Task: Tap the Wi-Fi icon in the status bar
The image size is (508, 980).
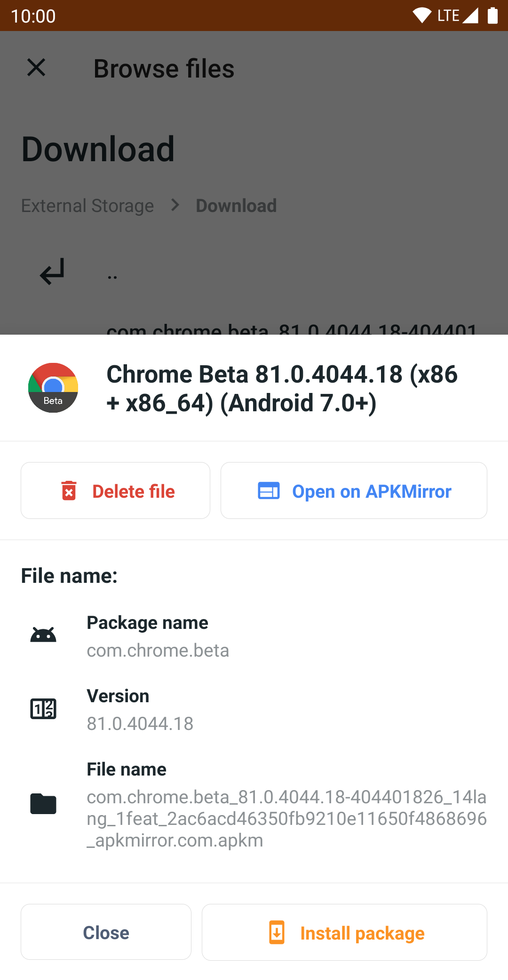Action: click(421, 15)
